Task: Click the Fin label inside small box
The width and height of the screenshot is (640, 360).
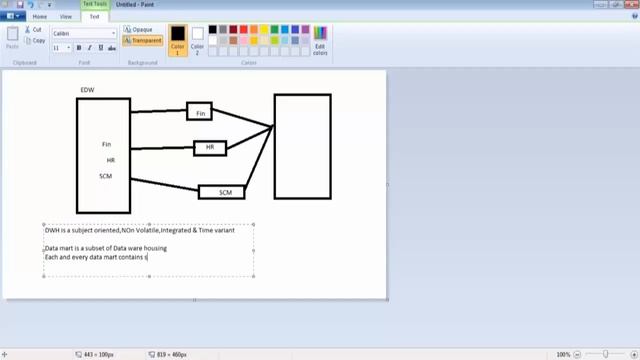Action: point(200,113)
